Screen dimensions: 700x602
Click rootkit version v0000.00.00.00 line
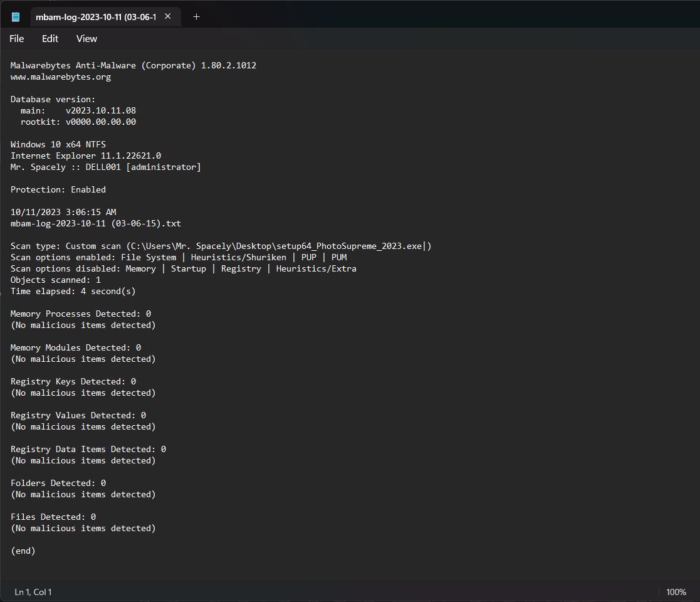[x=78, y=122]
